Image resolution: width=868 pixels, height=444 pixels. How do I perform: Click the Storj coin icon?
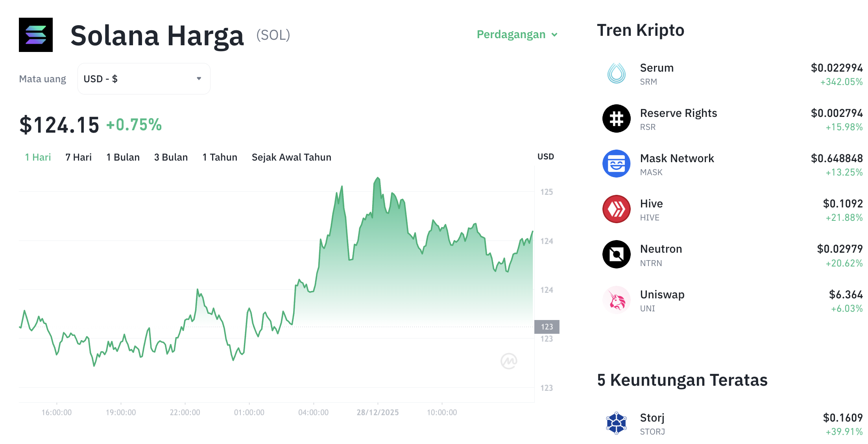(x=616, y=423)
